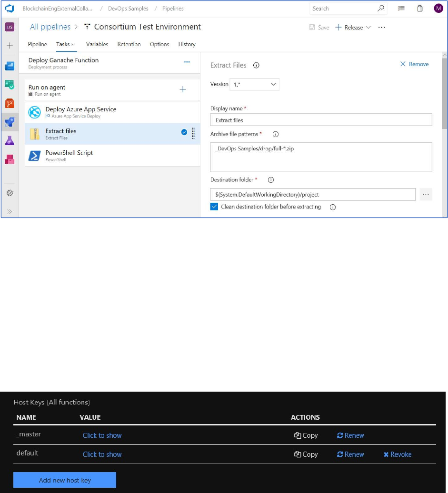This screenshot has height=493, width=448.
Task: Expand the Tasks tab dropdown arrow
Action: pos(73,45)
